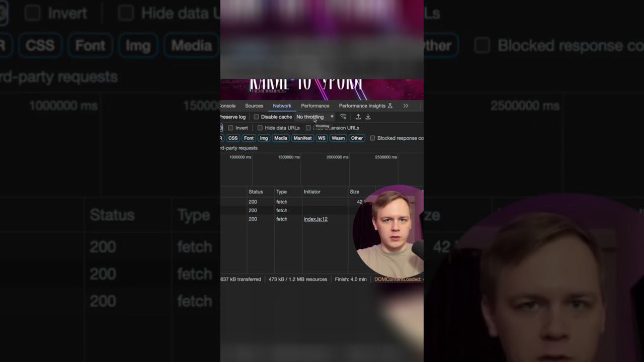Sort requests by the Status column header
Screen dimensions: 644x362
pos(256,192)
